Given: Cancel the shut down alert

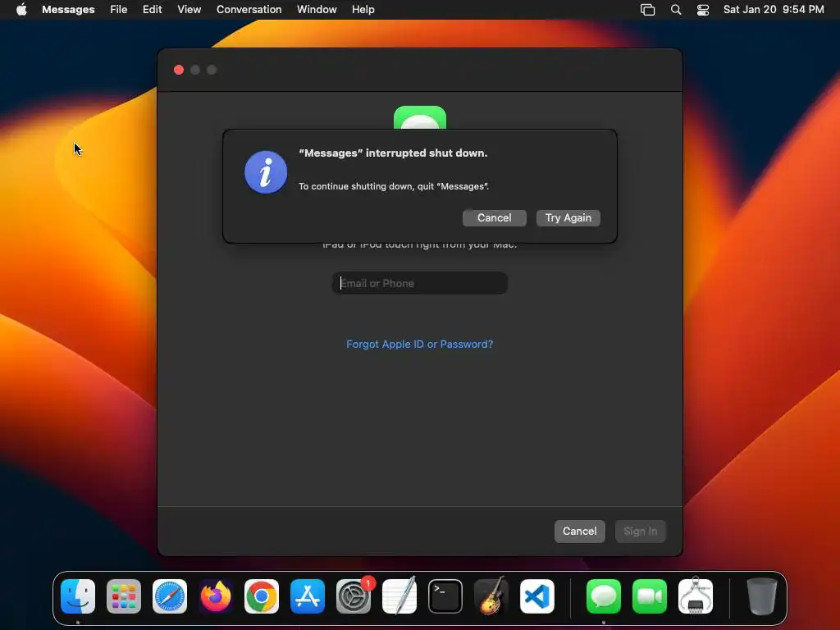Looking at the screenshot, I should pyautogui.click(x=495, y=217).
